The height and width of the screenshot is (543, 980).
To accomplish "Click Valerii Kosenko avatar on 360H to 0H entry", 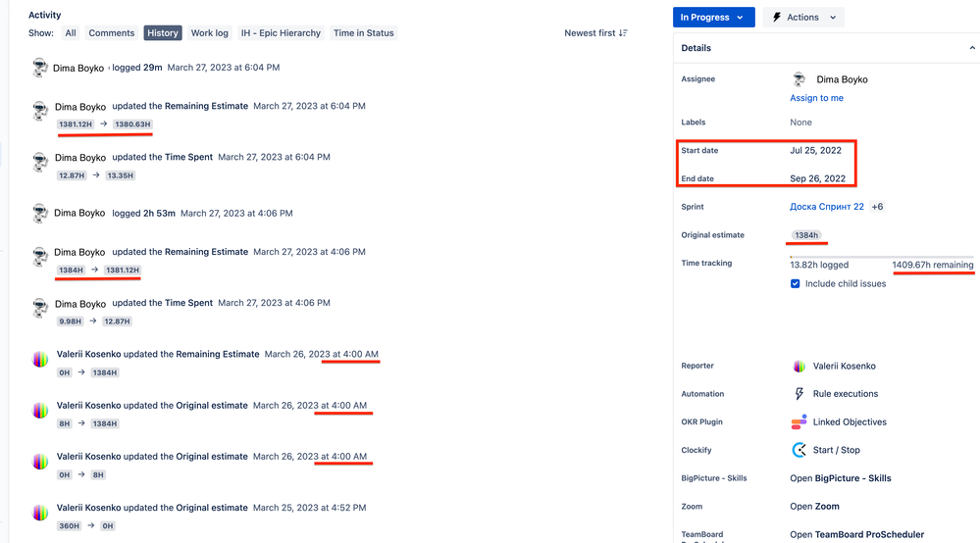I will 40,513.
